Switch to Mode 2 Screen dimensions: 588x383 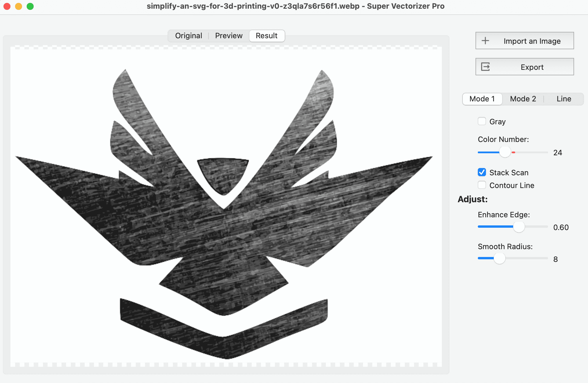(523, 99)
